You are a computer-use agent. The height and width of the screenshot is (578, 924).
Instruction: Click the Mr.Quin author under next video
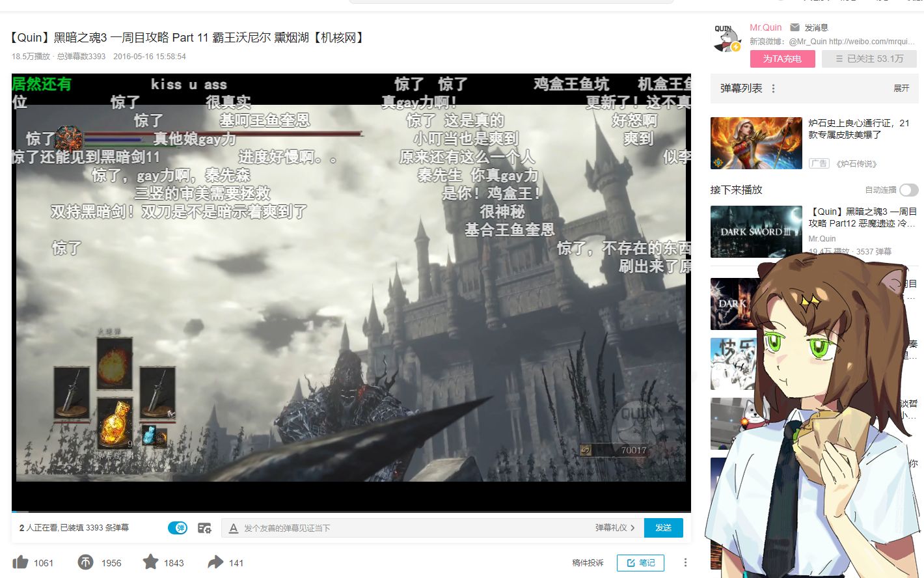(822, 239)
